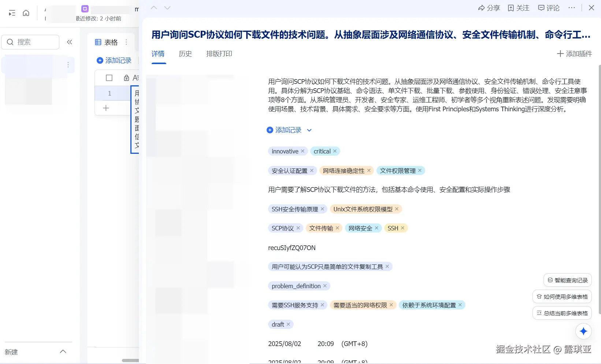This screenshot has height=364, width=601.
Task: Click the time value 20:09
Action: (x=326, y=344)
